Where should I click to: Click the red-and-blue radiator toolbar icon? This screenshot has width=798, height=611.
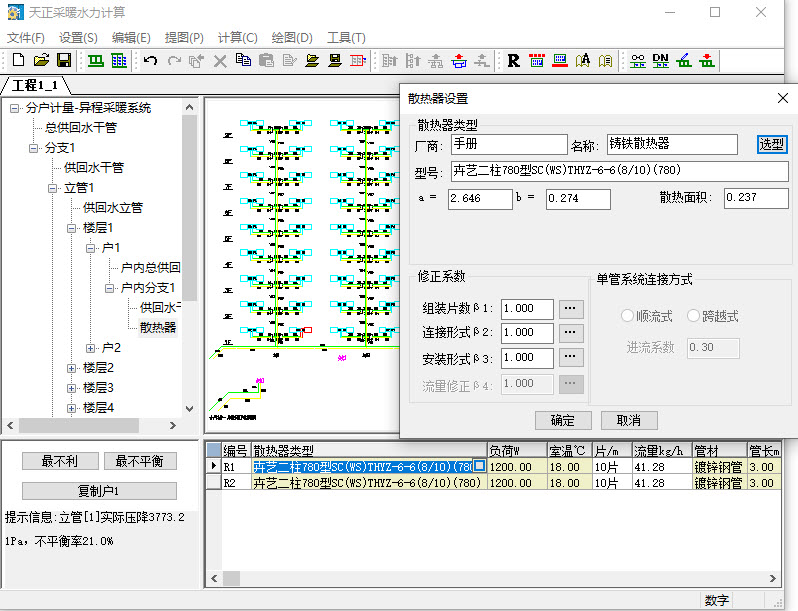point(459,61)
